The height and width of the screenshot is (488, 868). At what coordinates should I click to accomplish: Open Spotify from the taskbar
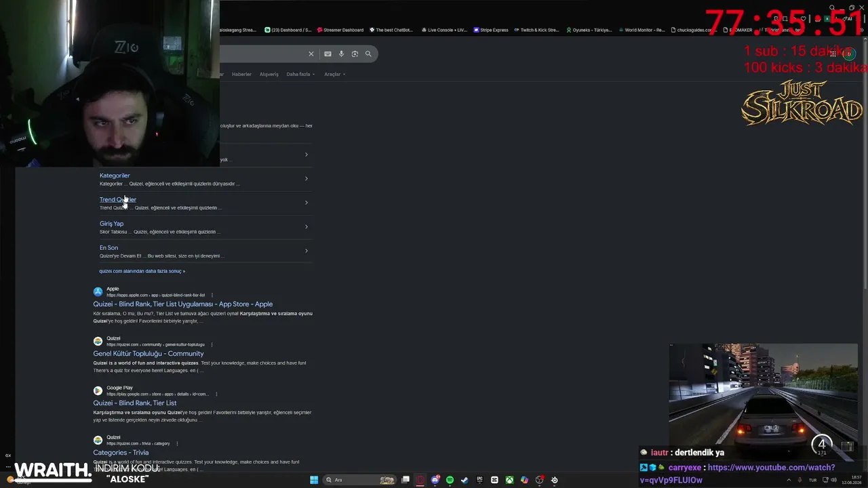pyautogui.click(x=450, y=480)
